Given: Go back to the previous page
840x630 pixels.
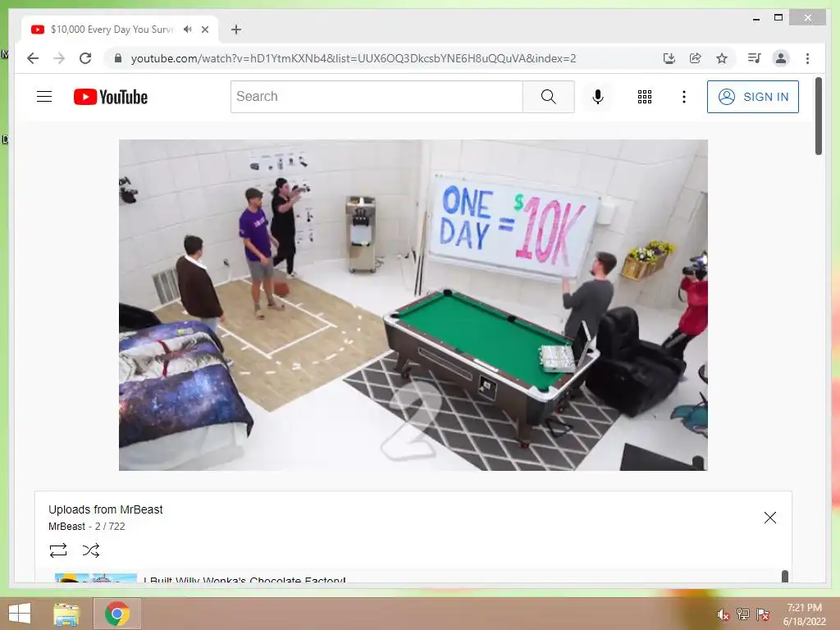Looking at the screenshot, I should (x=33, y=58).
